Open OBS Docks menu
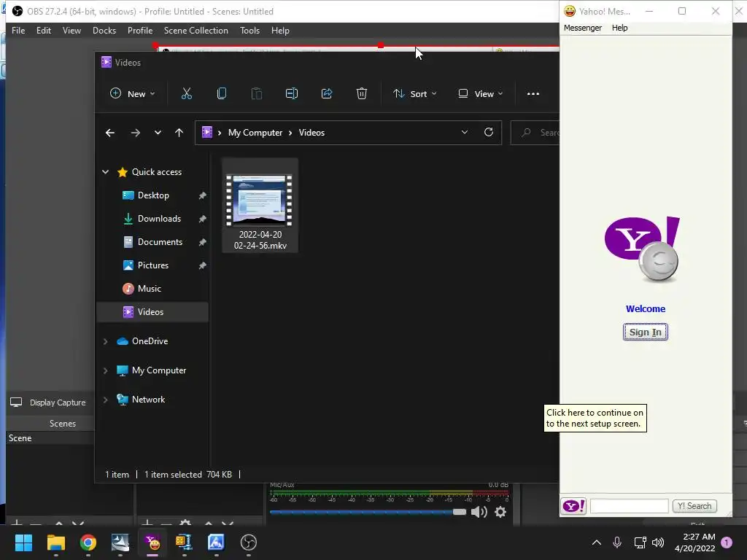Screen dimensions: 747x560 [104, 31]
